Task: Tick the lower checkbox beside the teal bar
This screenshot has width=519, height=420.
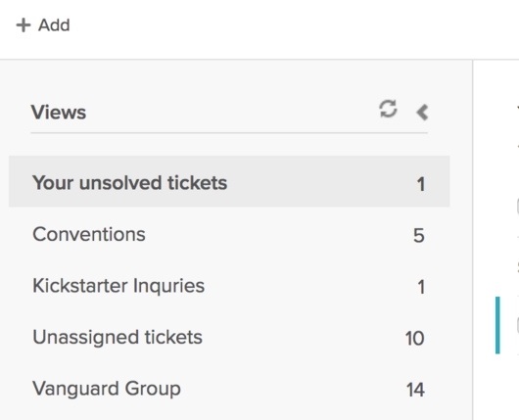Action: (x=517, y=325)
